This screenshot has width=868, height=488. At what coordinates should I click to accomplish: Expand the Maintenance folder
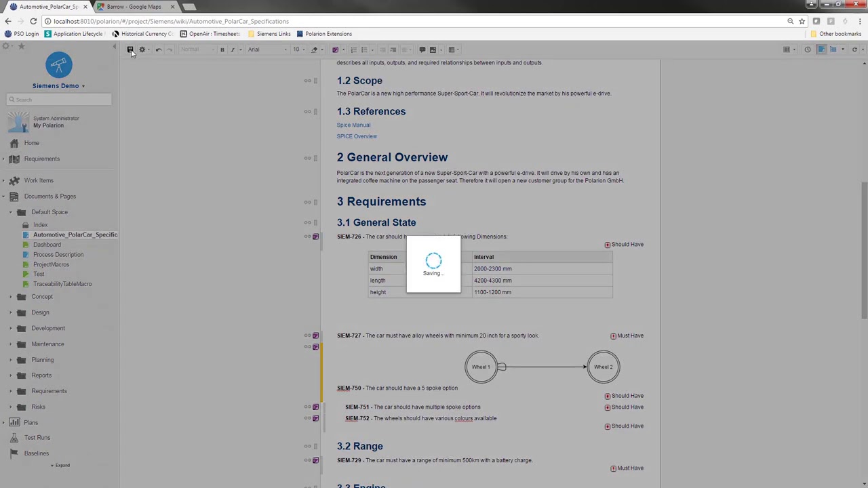pyautogui.click(x=11, y=344)
